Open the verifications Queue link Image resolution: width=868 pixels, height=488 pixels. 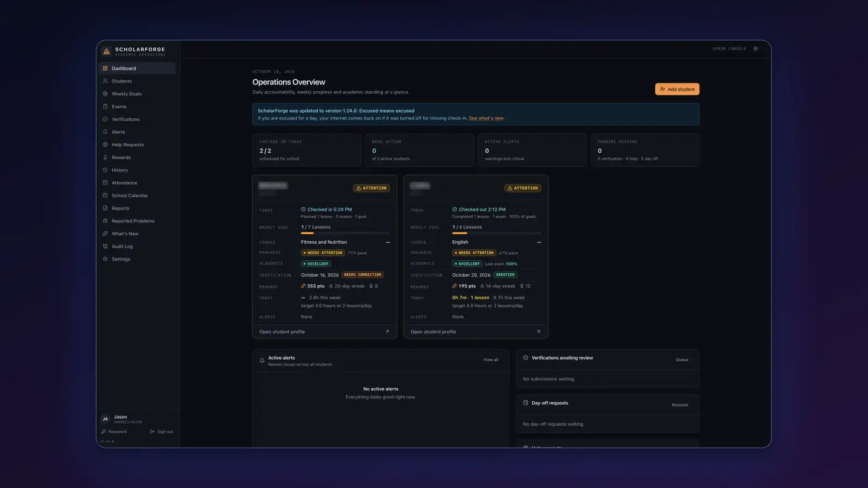click(682, 360)
